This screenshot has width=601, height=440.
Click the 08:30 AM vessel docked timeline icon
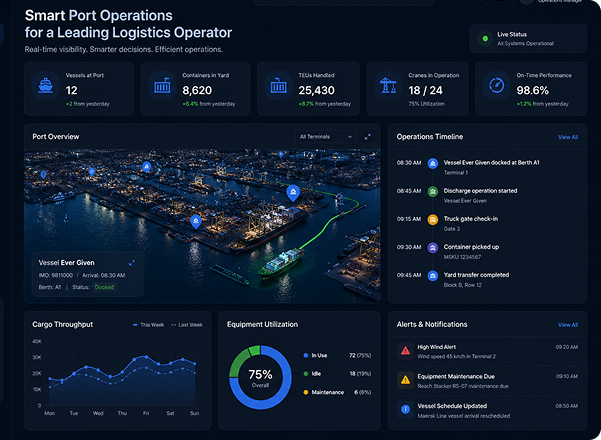pos(433,164)
